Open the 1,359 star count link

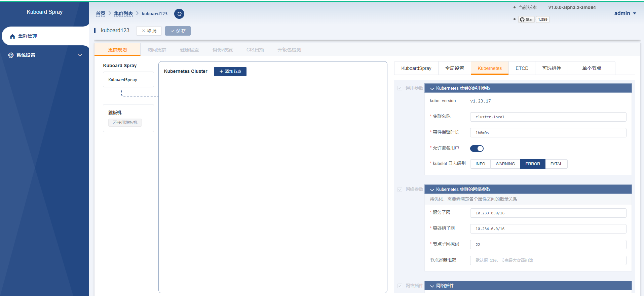[x=542, y=19]
